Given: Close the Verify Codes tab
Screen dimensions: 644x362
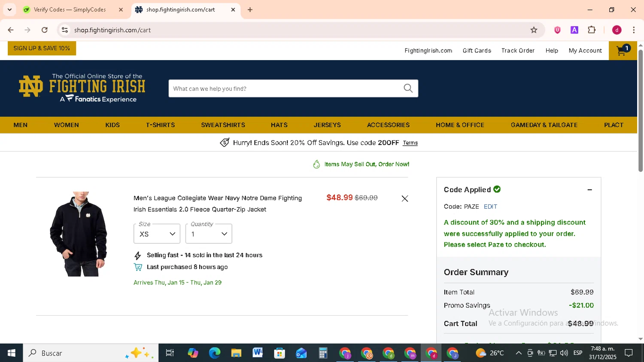Looking at the screenshot, I should coord(121,9).
